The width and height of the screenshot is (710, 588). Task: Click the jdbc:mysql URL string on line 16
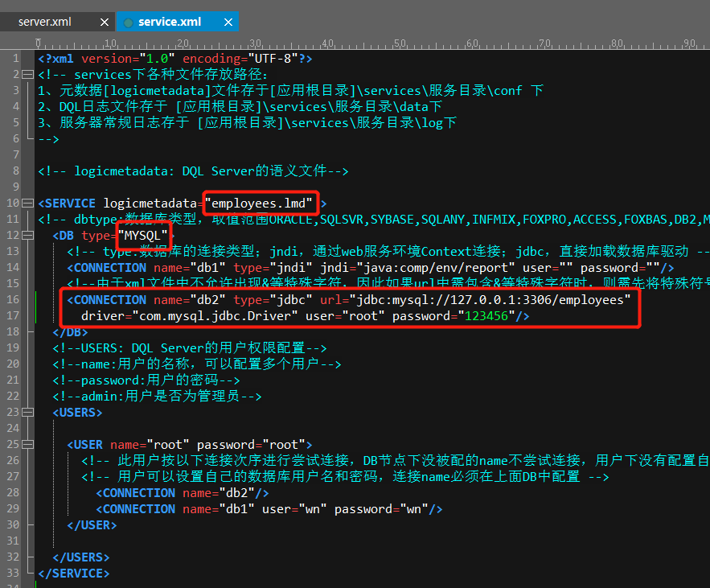coord(490,300)
